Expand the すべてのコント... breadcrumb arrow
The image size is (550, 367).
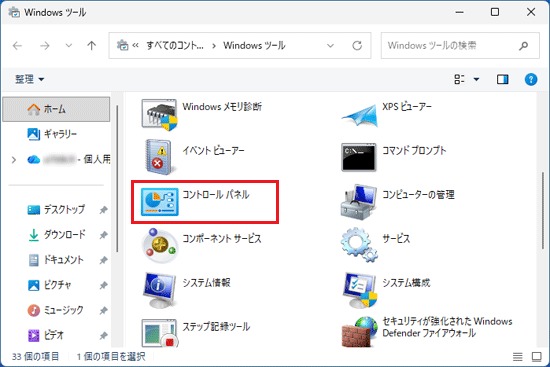[x=214, y=46]
